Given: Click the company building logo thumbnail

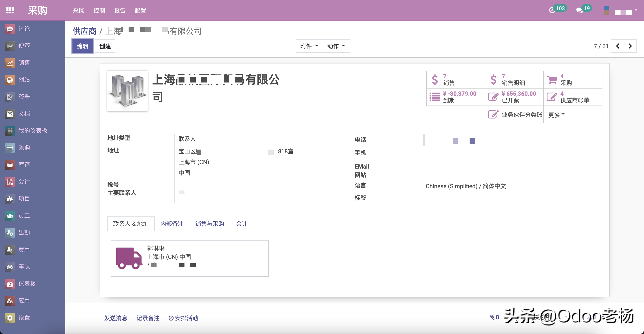Looking at the screenshot, I should point(127,91).
